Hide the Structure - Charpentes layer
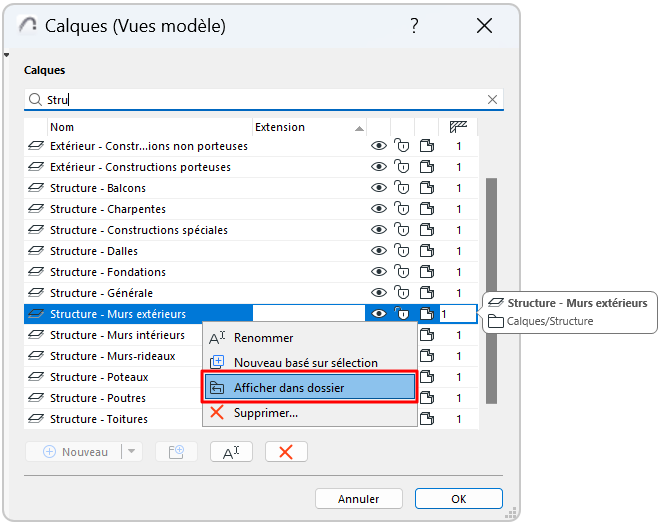This screenshot has width=662, height=526. [379, 209]
